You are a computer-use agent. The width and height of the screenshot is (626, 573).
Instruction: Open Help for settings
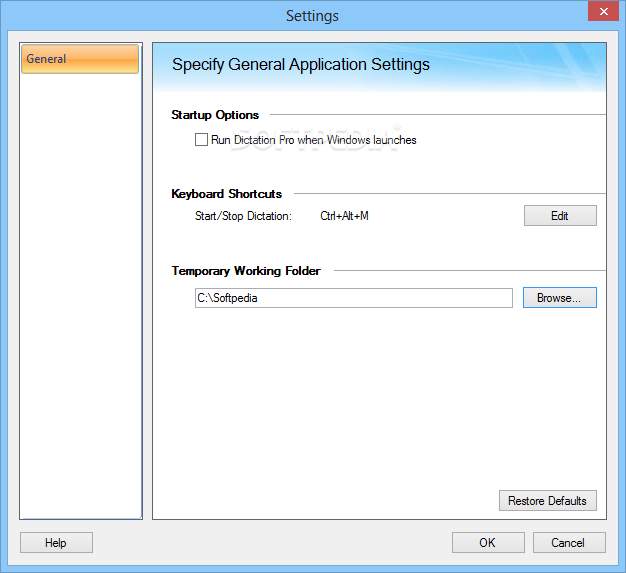pyautogui.click(x=56, y=543)
